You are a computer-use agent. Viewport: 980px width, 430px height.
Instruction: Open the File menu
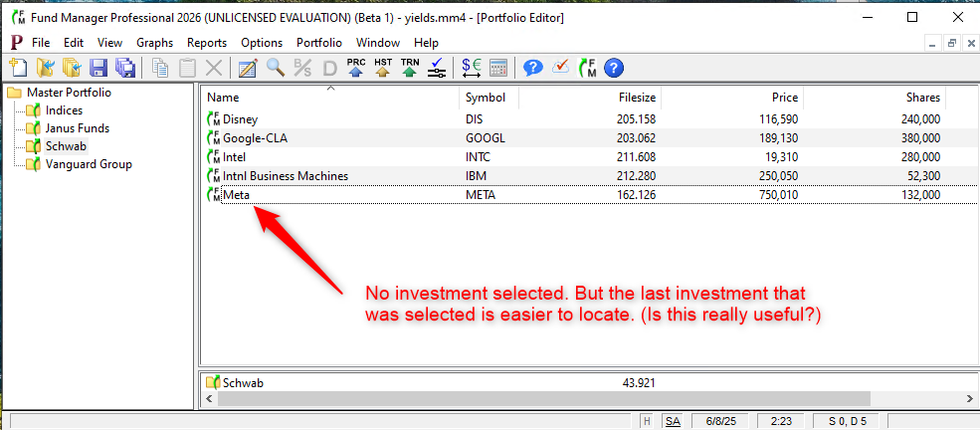(41, 43)
